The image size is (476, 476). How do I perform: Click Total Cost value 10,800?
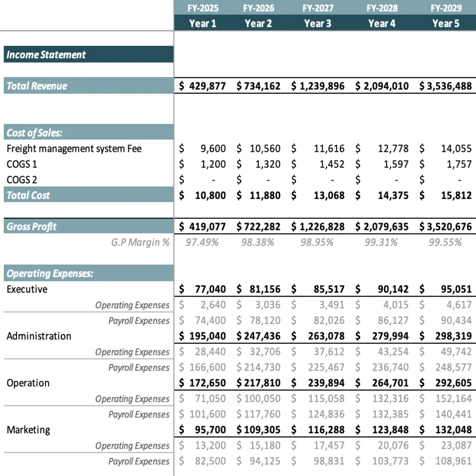210,196
